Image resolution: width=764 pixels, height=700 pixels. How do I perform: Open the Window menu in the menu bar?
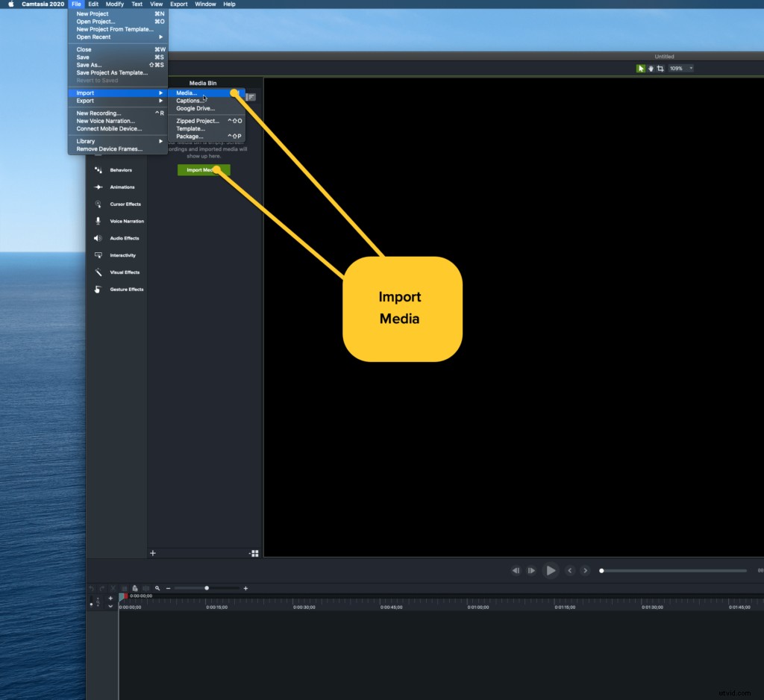205,4
